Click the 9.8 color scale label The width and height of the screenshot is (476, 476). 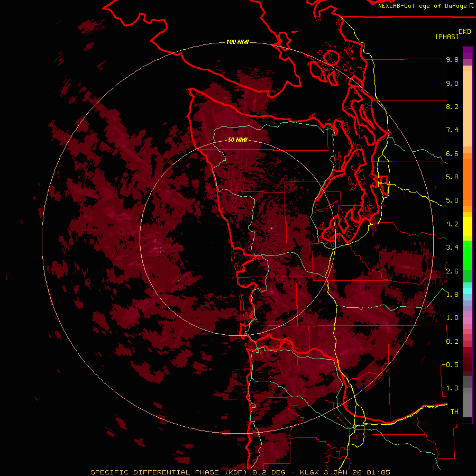click(x=452, y=60)
